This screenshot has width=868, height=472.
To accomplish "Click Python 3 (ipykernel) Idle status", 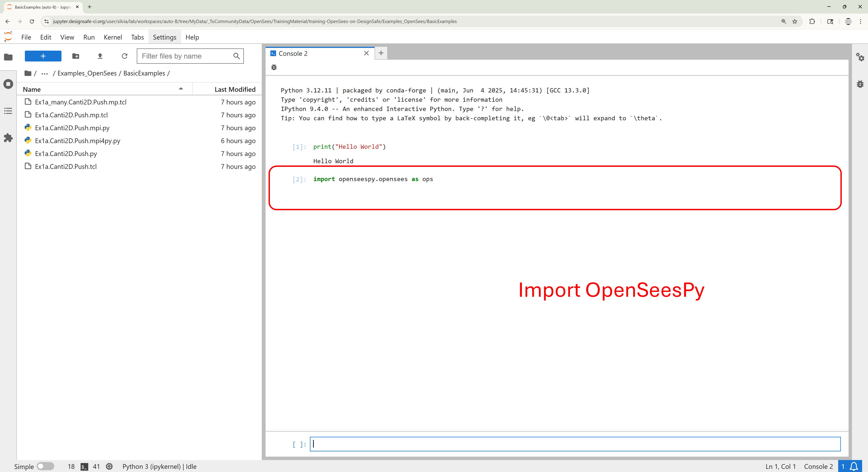I will tap(159, 466).
